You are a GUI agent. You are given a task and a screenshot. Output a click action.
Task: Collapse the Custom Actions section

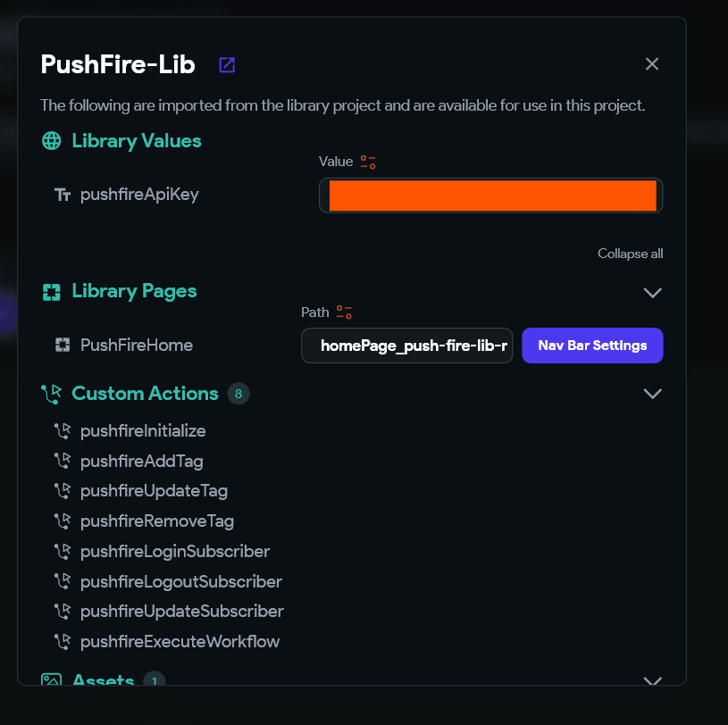pos(653,394)
